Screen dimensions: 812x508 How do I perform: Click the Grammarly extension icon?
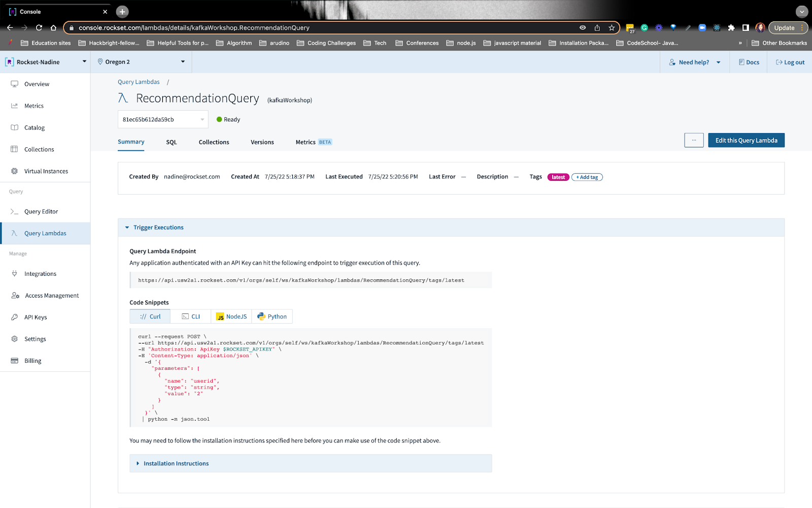pyautogui.click(x=645, y=28)
